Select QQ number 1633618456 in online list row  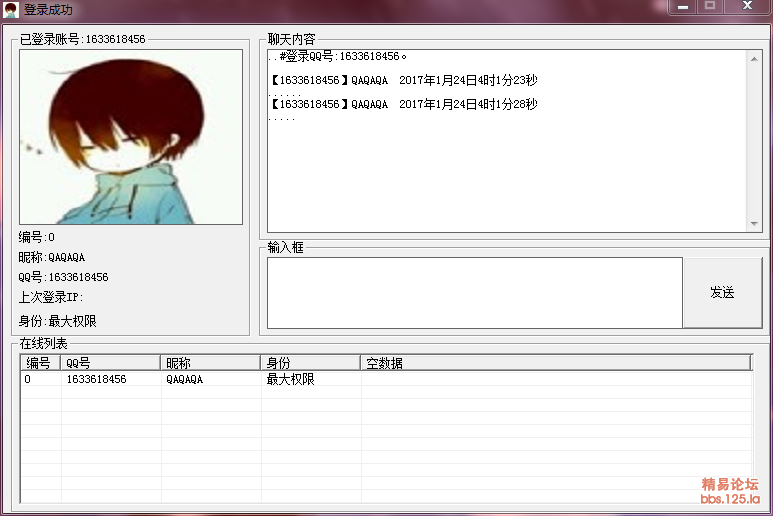point(97,380)
